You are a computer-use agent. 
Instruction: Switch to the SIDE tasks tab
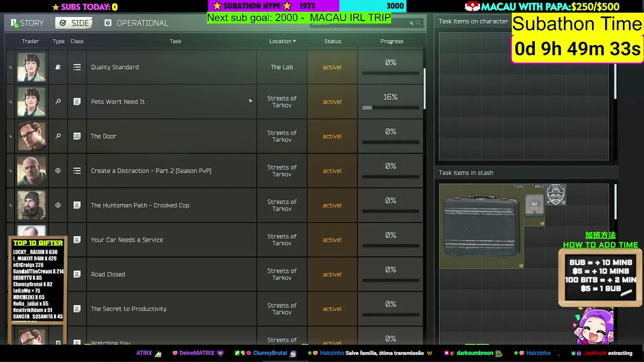coord(74,23)
